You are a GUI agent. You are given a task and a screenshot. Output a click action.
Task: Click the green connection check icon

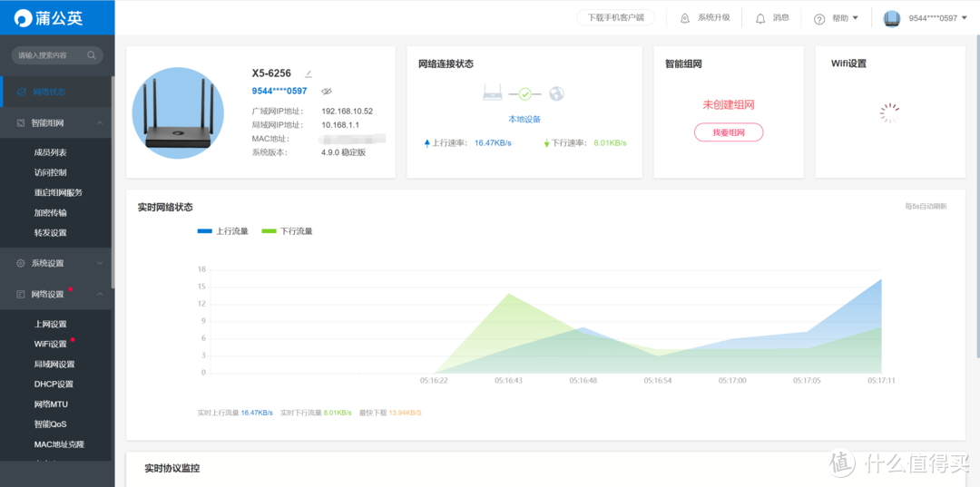pos(525,94)
